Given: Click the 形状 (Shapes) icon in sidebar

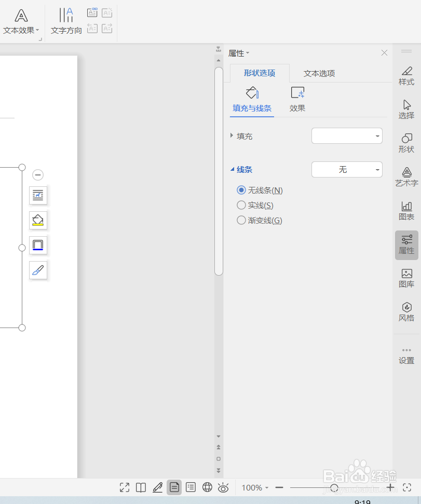Looking at the screenshot, I should [x=406, y=144].
